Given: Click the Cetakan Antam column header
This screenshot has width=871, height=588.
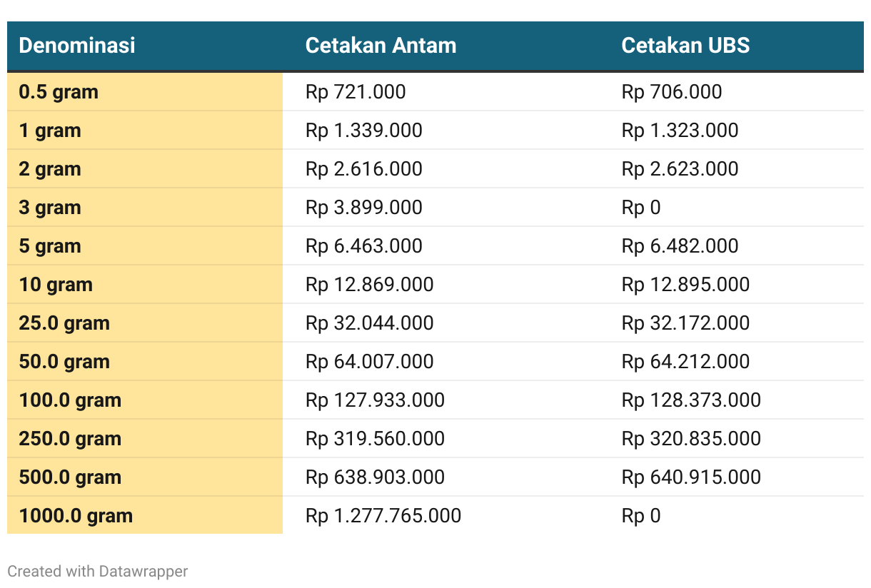Looking at the screenshot, I should (x=381, y=46).
